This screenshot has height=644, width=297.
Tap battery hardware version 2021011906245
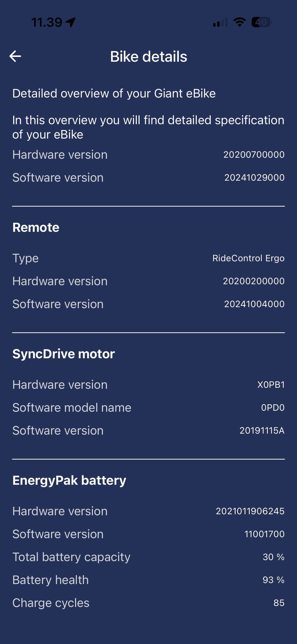tap(250, 511)
